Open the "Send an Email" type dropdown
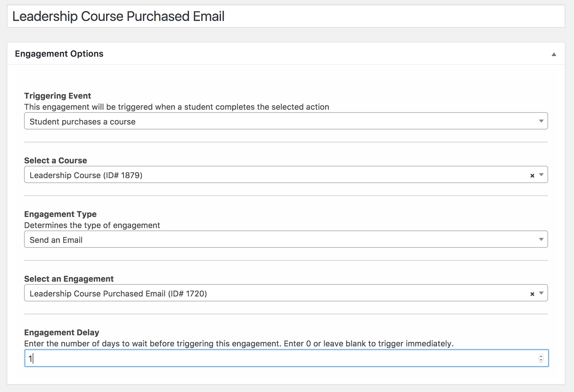This screenshot has width=574, height=392. (x=277, y=239)
